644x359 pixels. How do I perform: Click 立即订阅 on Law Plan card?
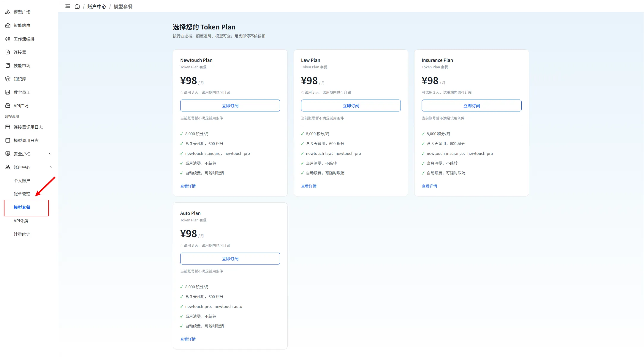pos(351,106)
